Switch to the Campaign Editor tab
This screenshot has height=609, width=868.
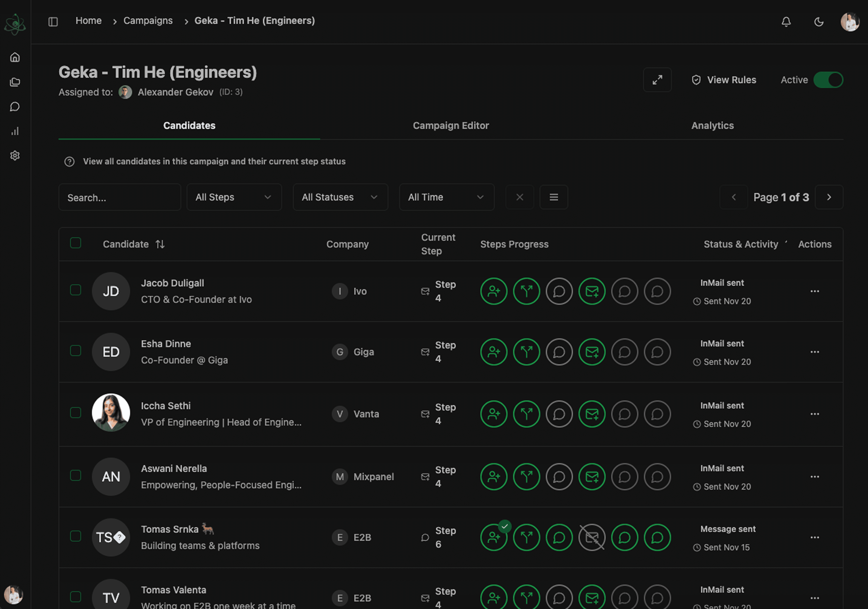click(451, 126)
